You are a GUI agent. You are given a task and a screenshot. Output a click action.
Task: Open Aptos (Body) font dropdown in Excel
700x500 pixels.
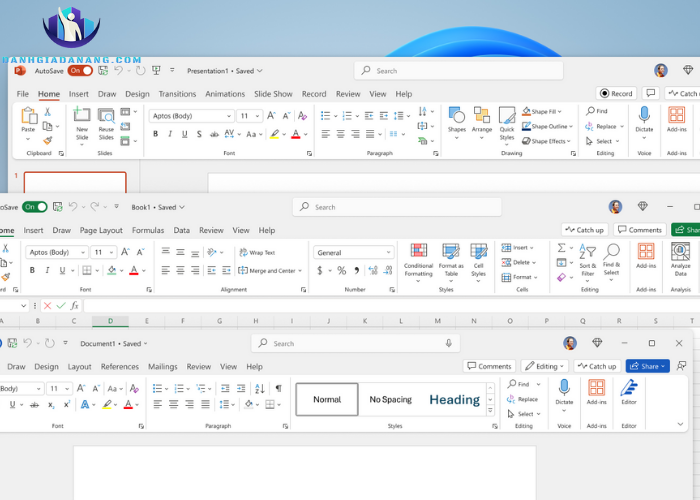(x=83, y=252)
